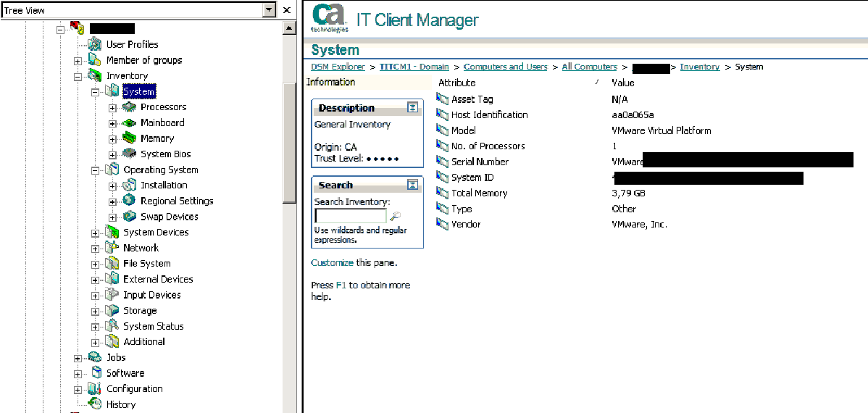Click the Software node icon
The height and width of the screenshot is (413, 868).
click(x=96, y=372)
